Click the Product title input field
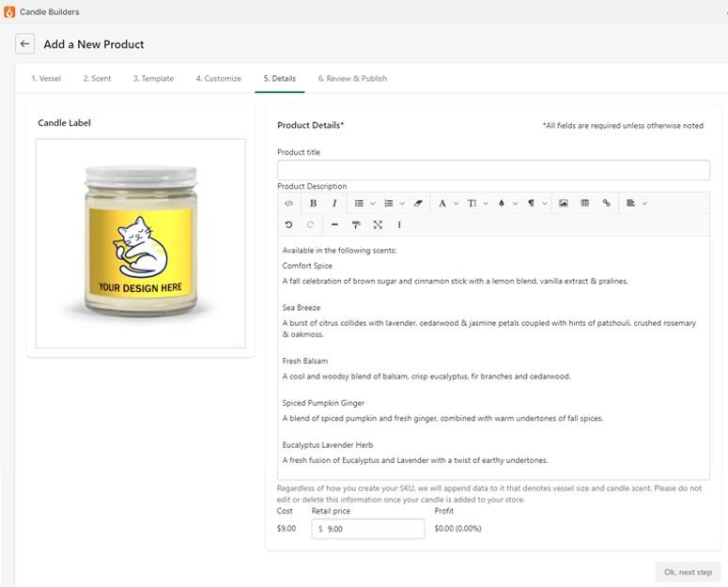The width and height of the screenshot is (728, 587). click(x=493, y=170)
